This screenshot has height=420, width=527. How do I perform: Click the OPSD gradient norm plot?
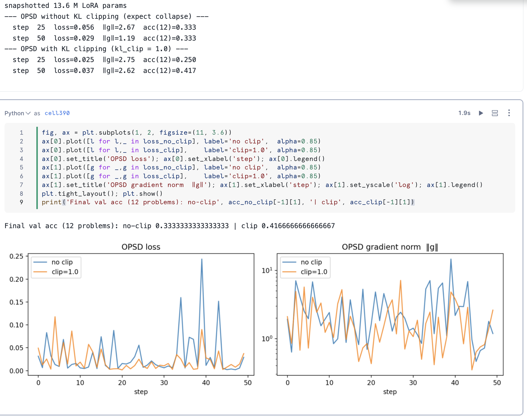pos(390,314)
